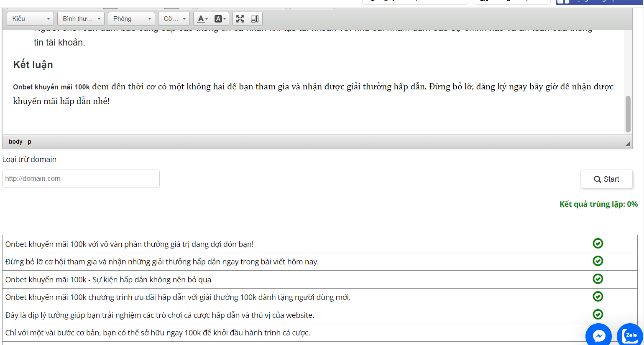Click bold 'Onbet khuyến mãi 100k' in conclusion

(x=51, y=87)
